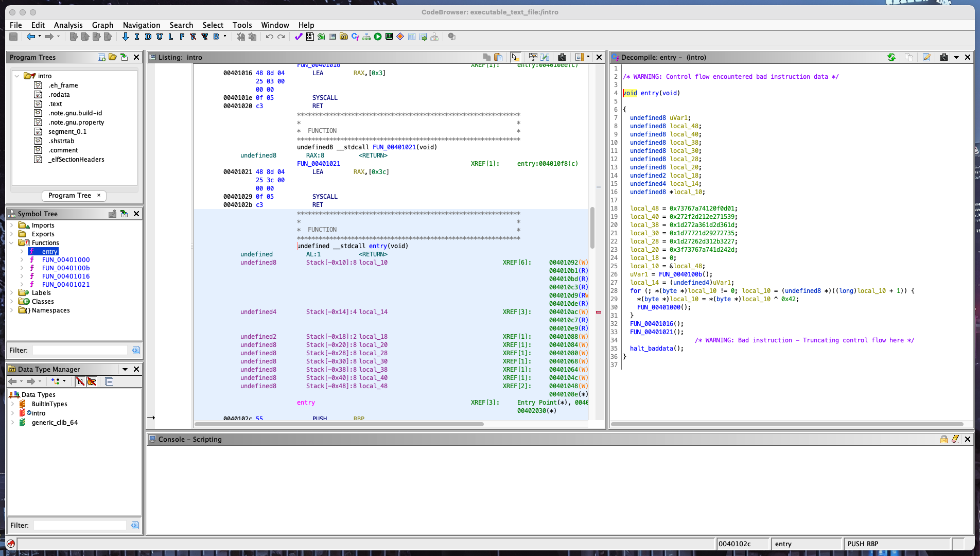Open the Decompiler (Cf) toolbar icon
Image resolution: width=980 pixels, height=556 pixels.
[355, 37]
